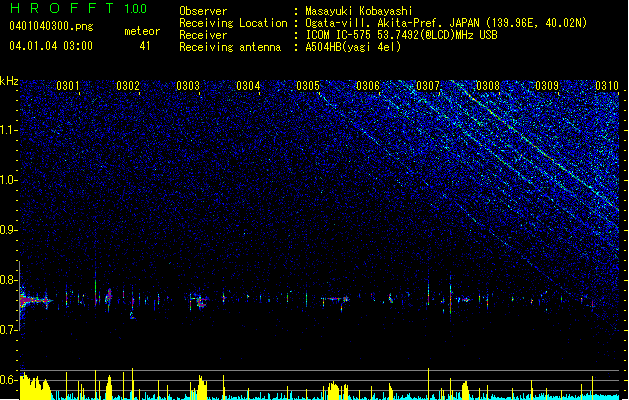Click the date stamp 04.01.04 03:00

click(51, 46)
